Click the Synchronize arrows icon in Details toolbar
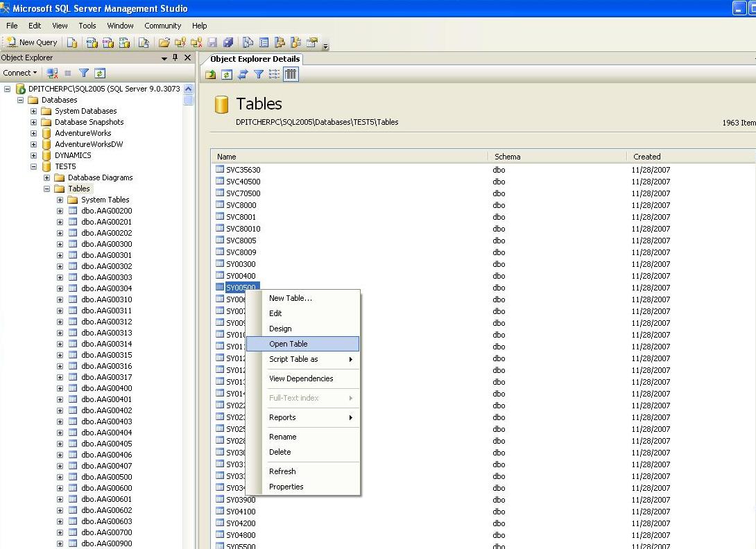The height and width of the screenshot is (549, 756). pyautogui.click(x=243, y=74)
